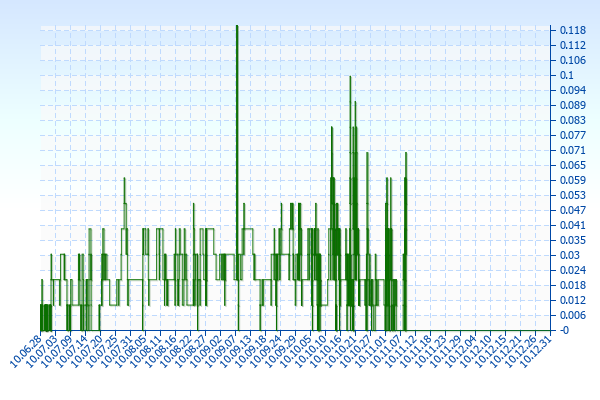Select the 10.12.15 date label
The width and height of the screenshot is (600, 400).
(x=491, y=351)
